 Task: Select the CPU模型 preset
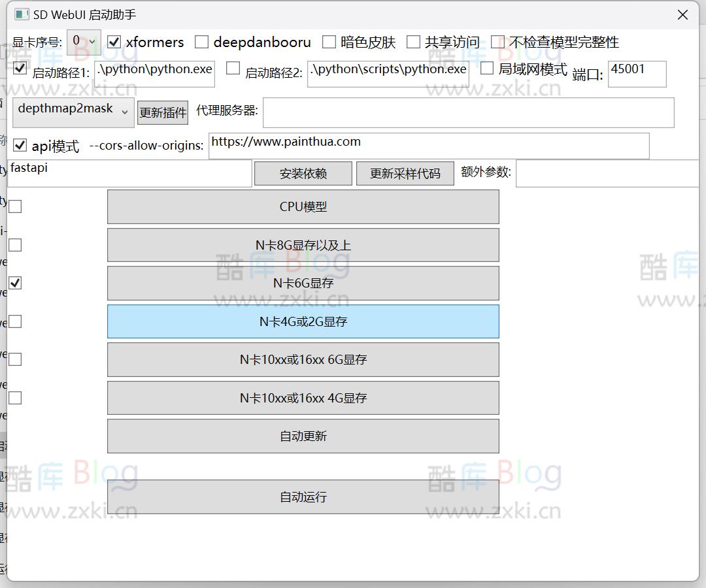click(x=303, y=206)
